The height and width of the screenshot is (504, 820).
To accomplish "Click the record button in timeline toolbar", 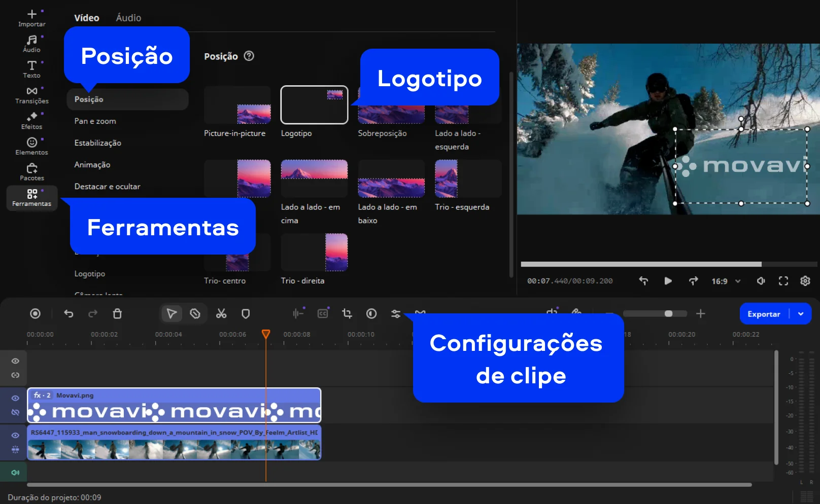I will [x=35, y=314].
